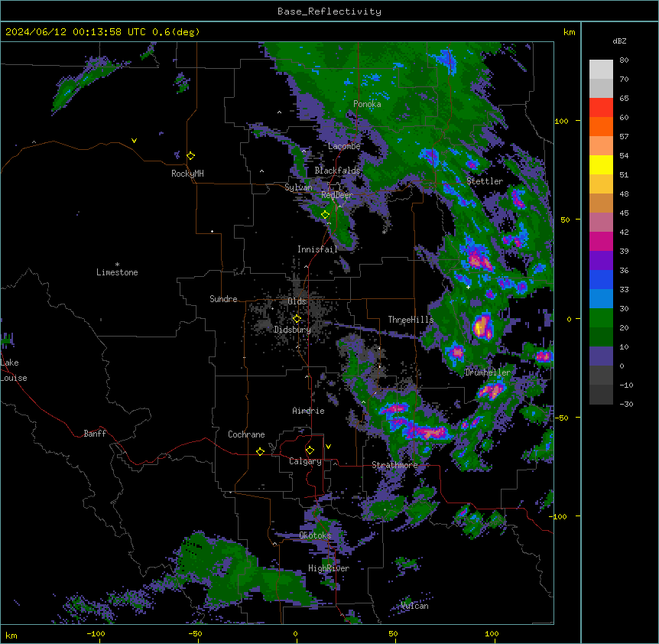Click the -100 tick label on right axis

(559, 516)
